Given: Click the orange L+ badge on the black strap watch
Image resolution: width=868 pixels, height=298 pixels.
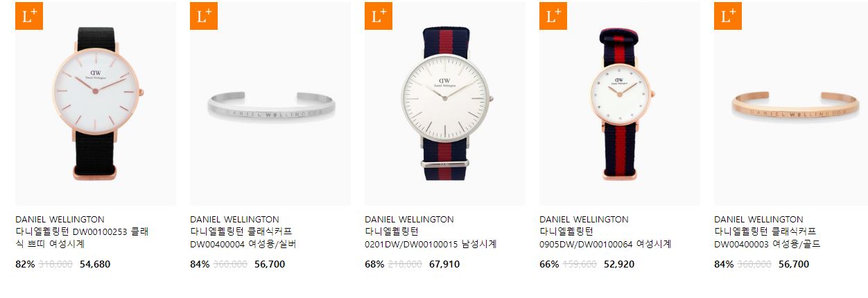Looking at the screenshot, I should pos(29,16).
